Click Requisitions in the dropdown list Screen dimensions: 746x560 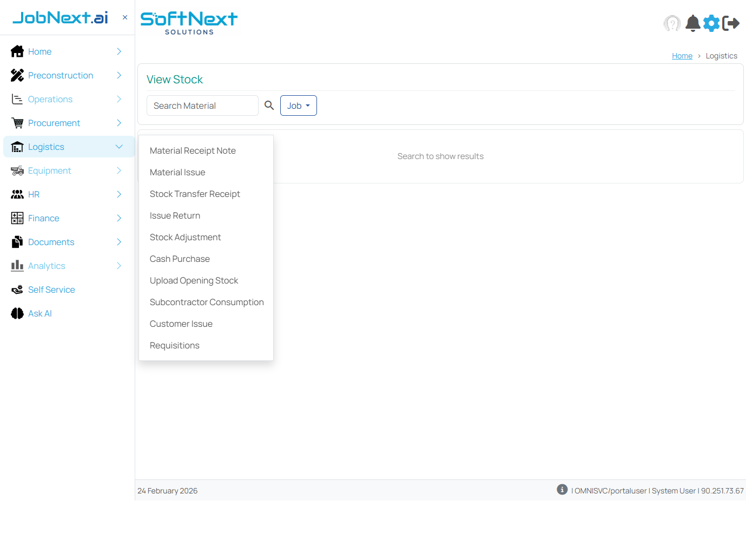click(x=174, y=345)
